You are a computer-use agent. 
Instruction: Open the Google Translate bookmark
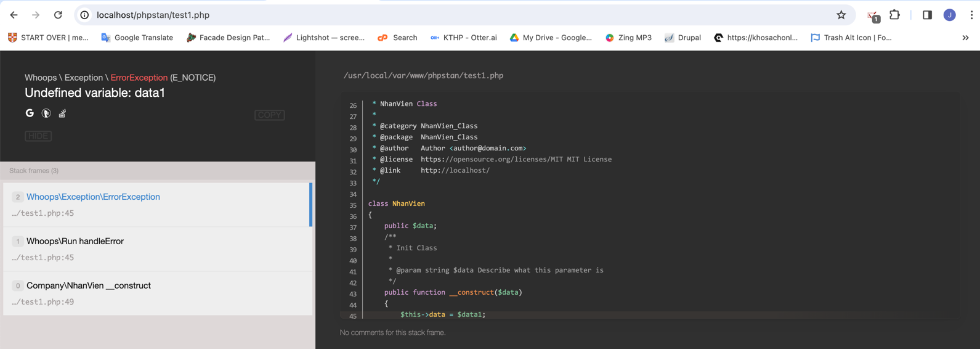tap(137, 38)
